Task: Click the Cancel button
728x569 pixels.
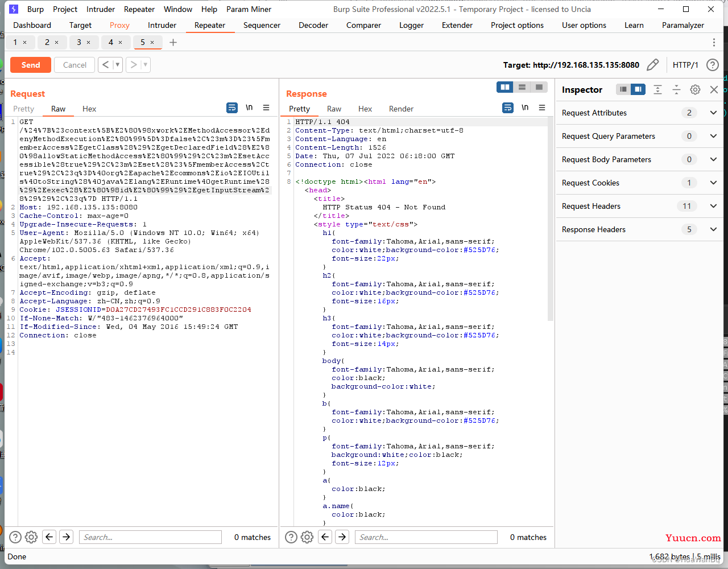Action: [x=75, y=65]
